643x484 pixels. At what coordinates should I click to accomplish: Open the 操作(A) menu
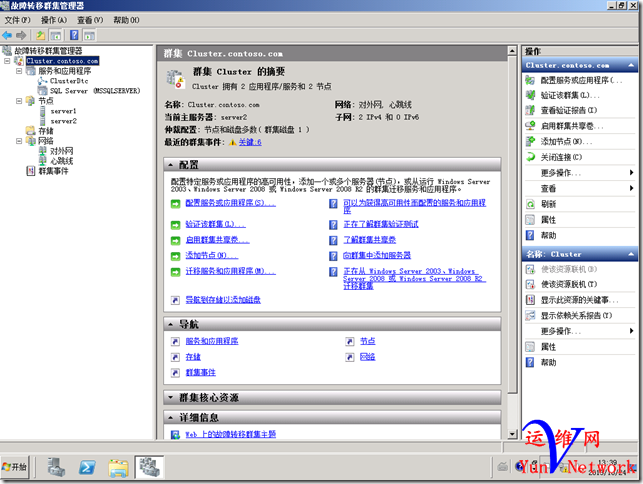click(x=54, y=20)
